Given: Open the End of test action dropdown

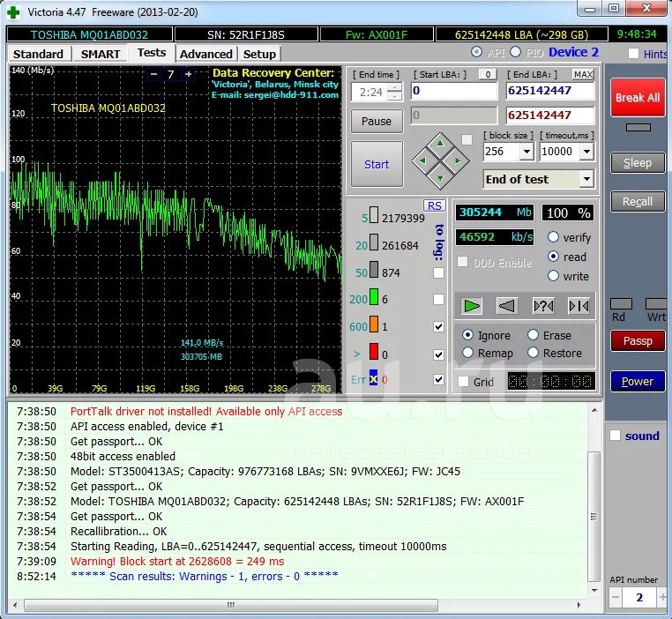Looking at the screenshot, I should (586, 179).
